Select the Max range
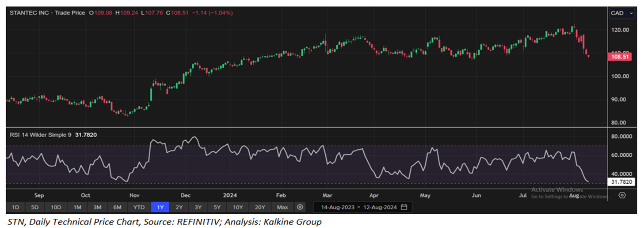The width and height of the screenshot is (644, 228). coord(282,207)
